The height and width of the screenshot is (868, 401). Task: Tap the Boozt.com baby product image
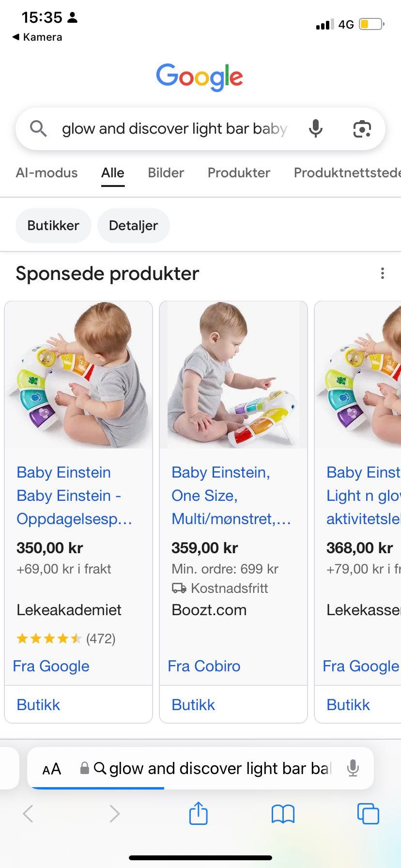(233, 375)
